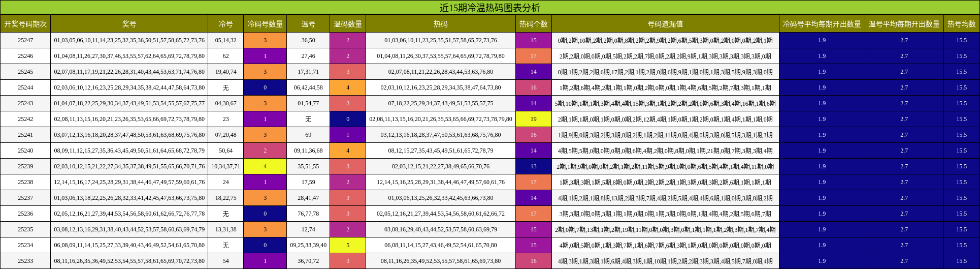Click the 温码数量 column header
Image resolution: width=980 pixels, height=269 pixels.
pyautogui.click(x=348, y=24)
